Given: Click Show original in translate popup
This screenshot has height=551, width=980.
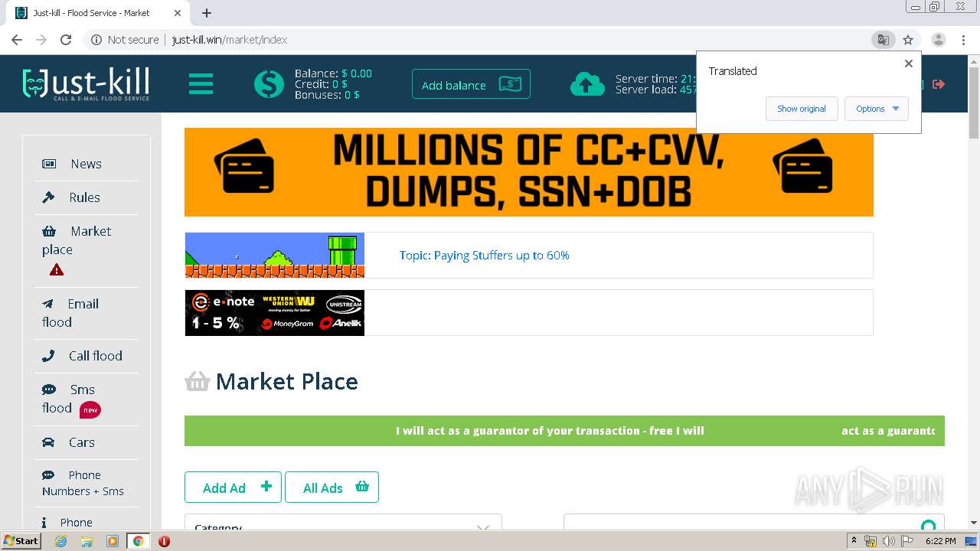Looking at the screenshot, I should [802, 109].
